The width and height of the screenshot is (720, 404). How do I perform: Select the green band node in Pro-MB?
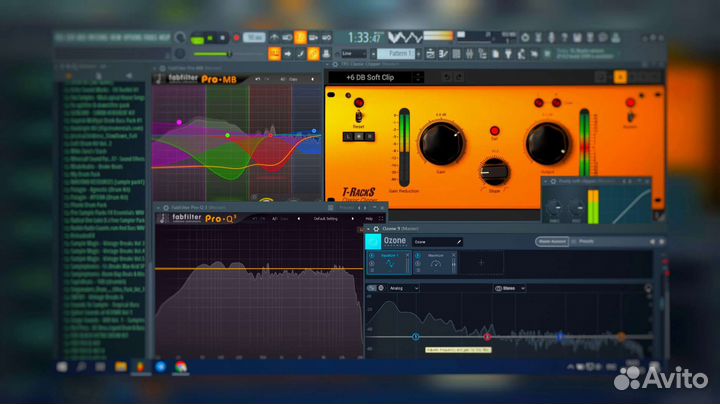pyautogui.click(x=228, y=135)
